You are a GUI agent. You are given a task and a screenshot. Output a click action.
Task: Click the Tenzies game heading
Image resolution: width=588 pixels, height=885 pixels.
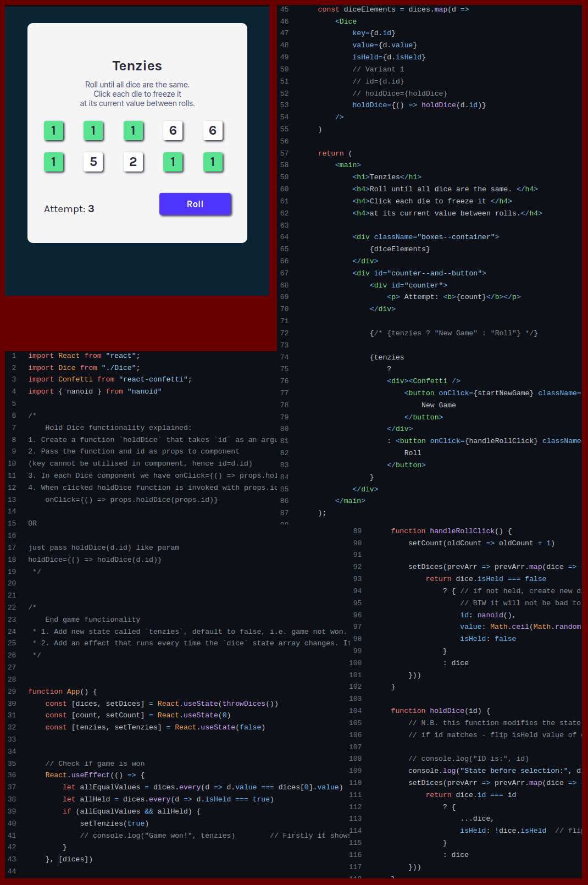tap(137, 66)
